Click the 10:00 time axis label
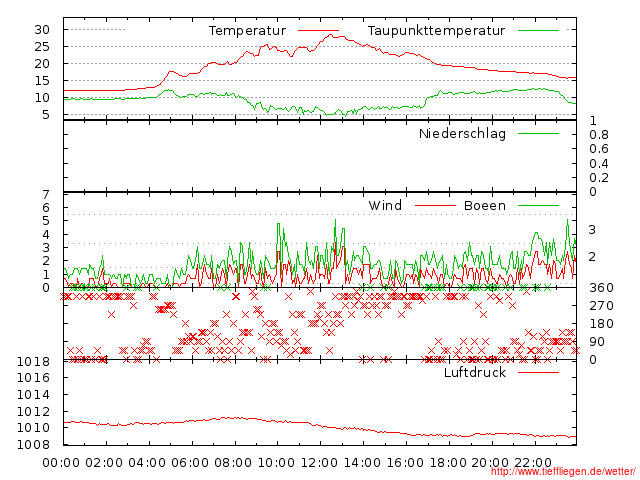640x480 pixels. click(x=276, y=463)
